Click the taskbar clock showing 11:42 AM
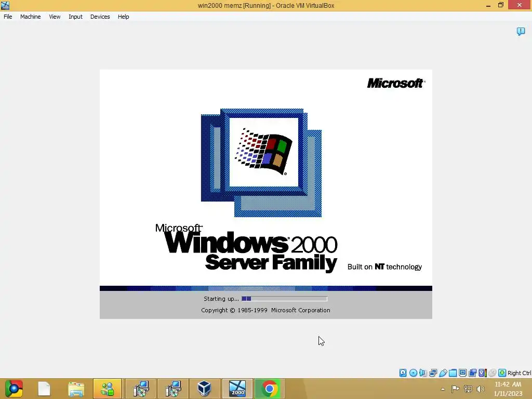The height and width of the screenshot is (399, 532). tap(508, 389)
